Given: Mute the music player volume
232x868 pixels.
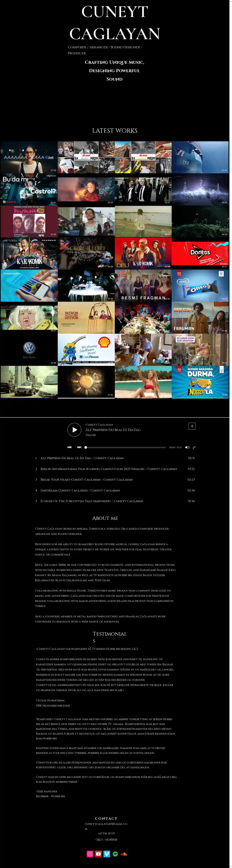Looking at the screenshot, I should (187, 447).
